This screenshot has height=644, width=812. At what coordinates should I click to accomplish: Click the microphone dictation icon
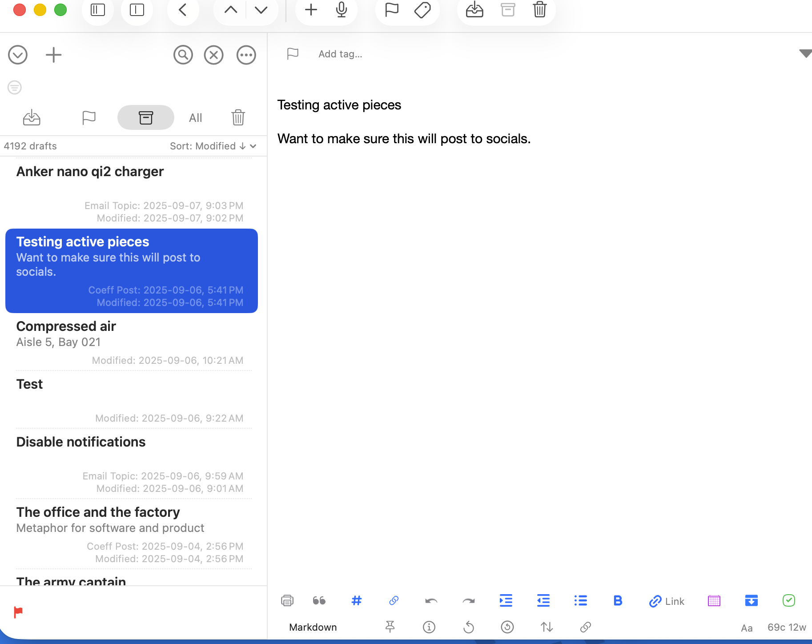coord(341,10)
